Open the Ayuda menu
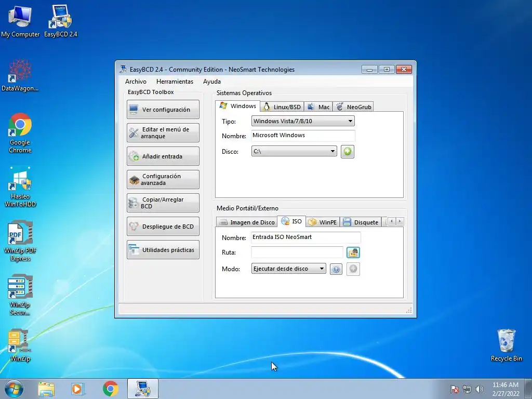Screen dimensions: 532x399 click(x=212, y=82)
